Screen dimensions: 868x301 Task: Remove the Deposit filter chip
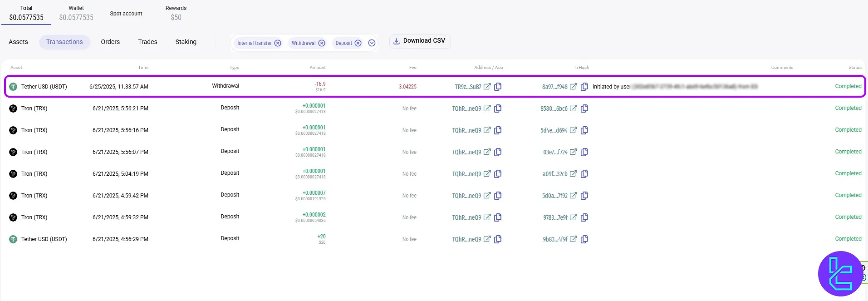358,43
